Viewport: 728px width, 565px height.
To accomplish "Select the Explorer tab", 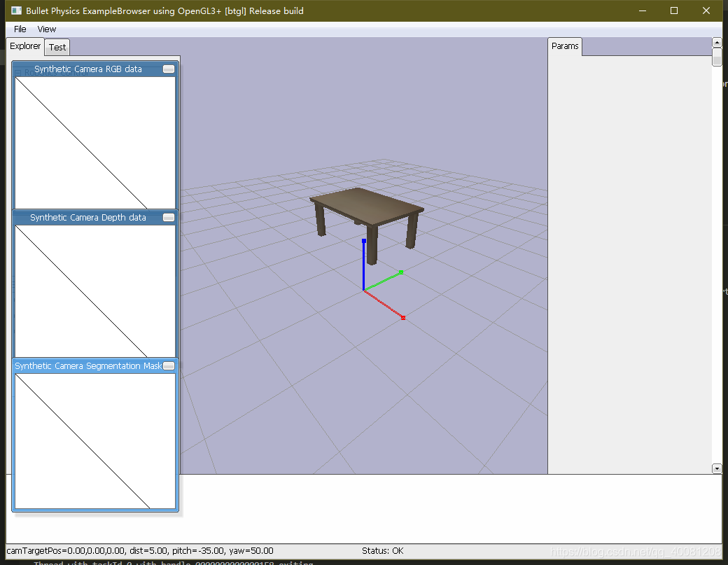I will [x=24, y=46].
